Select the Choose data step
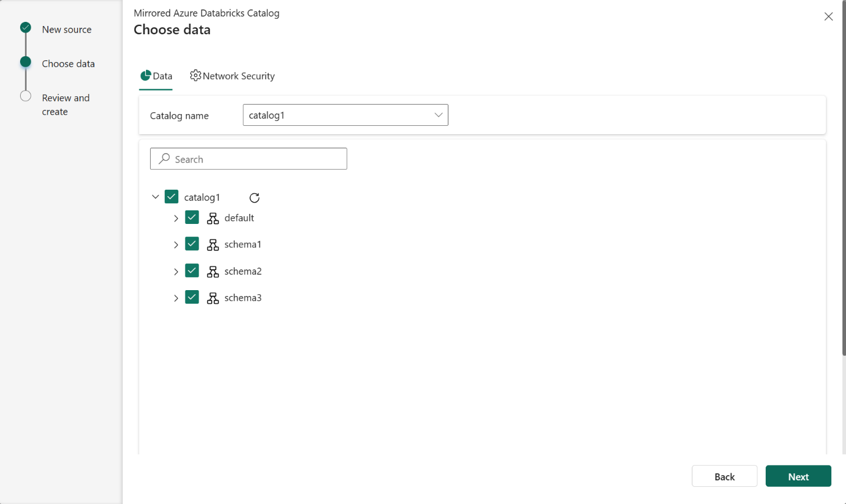This screenshot has width=846, height=504. [x=68, y=64]
